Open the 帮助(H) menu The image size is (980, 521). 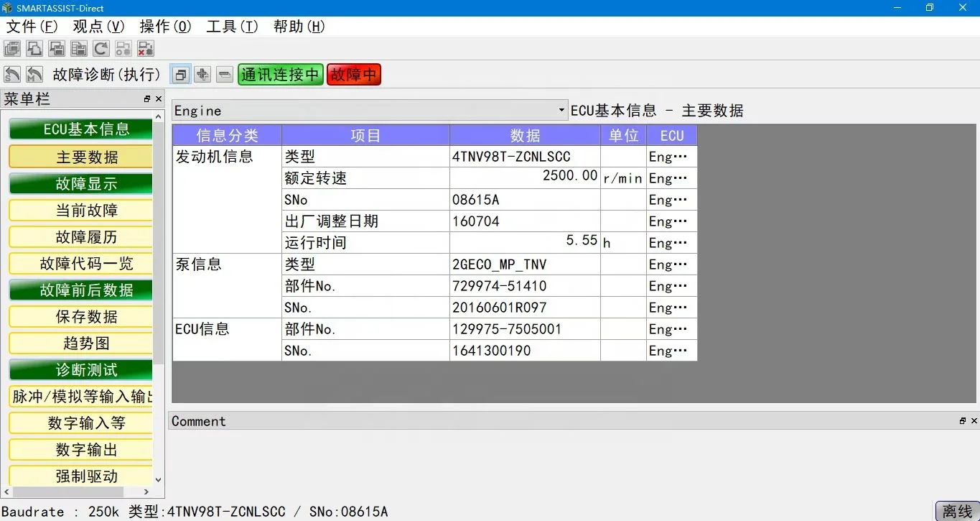(x=299, y=27)
